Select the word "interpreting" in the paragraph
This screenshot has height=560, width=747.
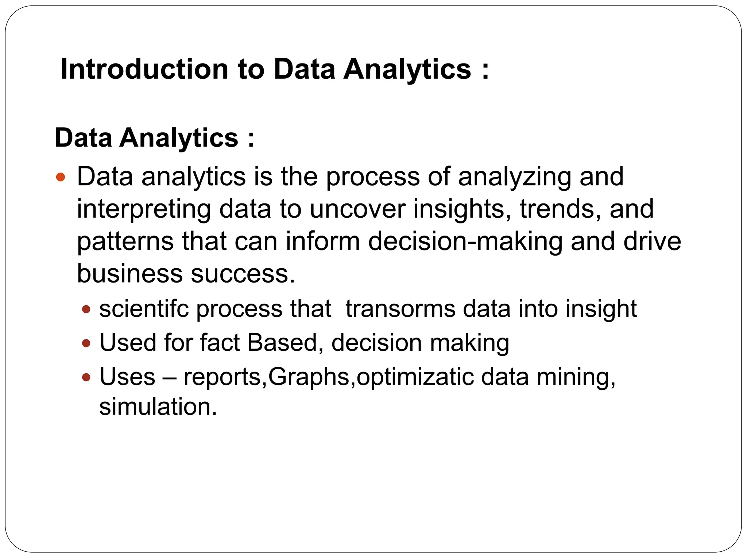pyautogui.click(x=144, y=209)
